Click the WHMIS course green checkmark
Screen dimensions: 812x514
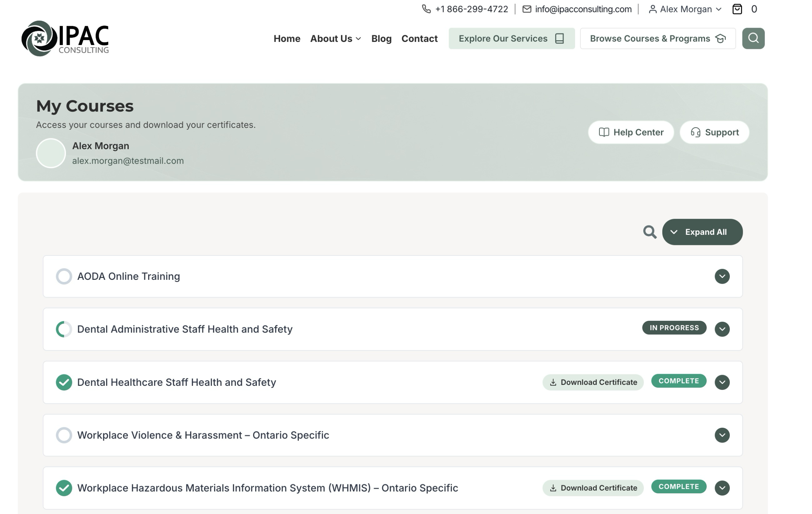(x=64, y=488)
